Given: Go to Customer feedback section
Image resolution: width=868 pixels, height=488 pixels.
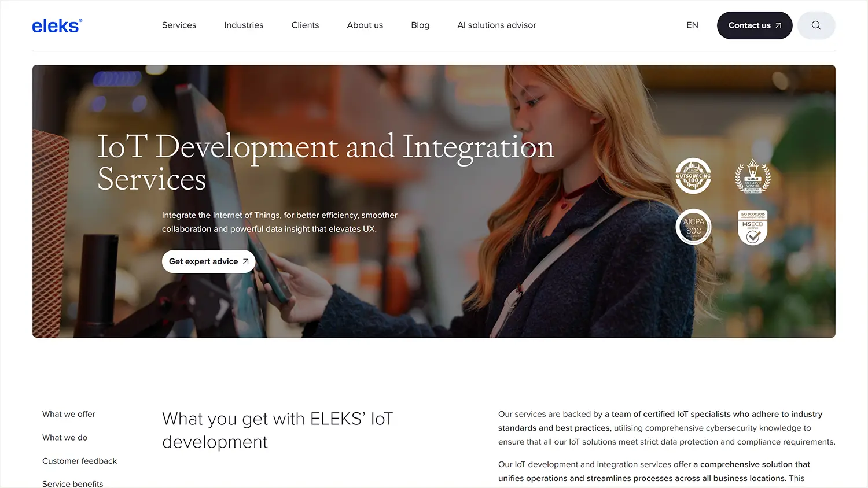Looking at the screenshot, I should 79,461.
